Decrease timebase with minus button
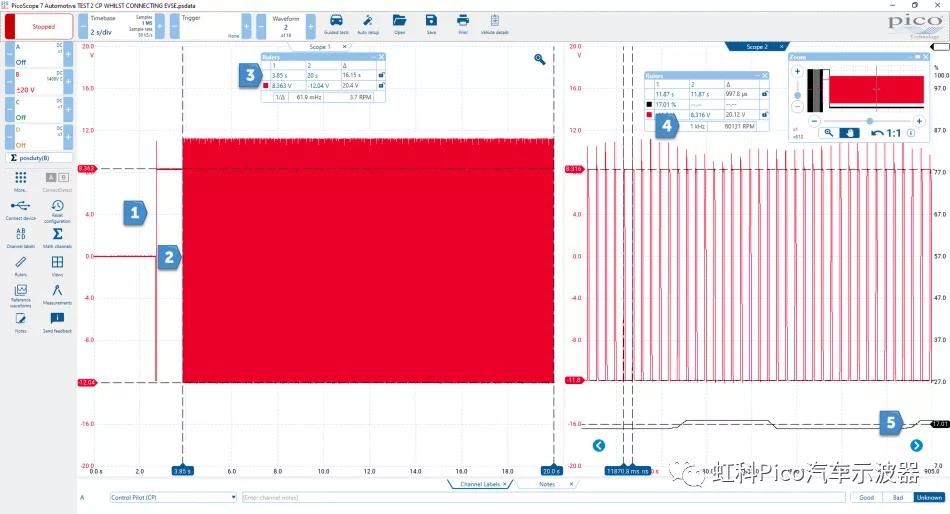This screenshot has width=950, height=514. [83, 27]
